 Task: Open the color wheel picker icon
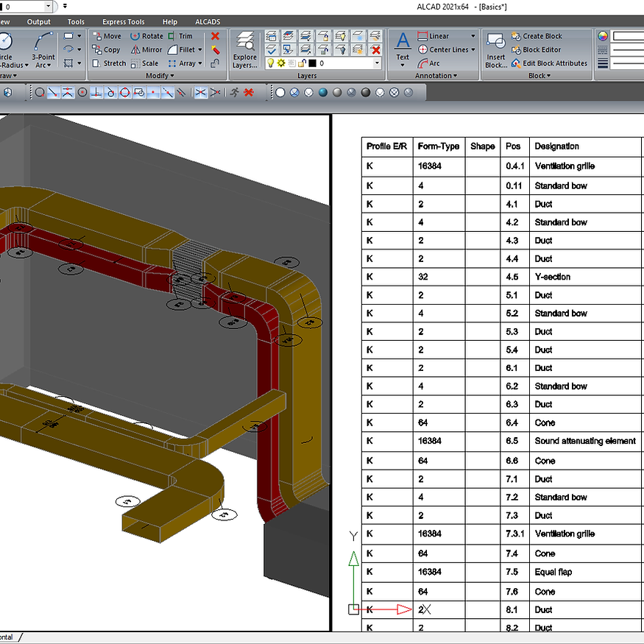pyautogui.click(x=603, y=36)
